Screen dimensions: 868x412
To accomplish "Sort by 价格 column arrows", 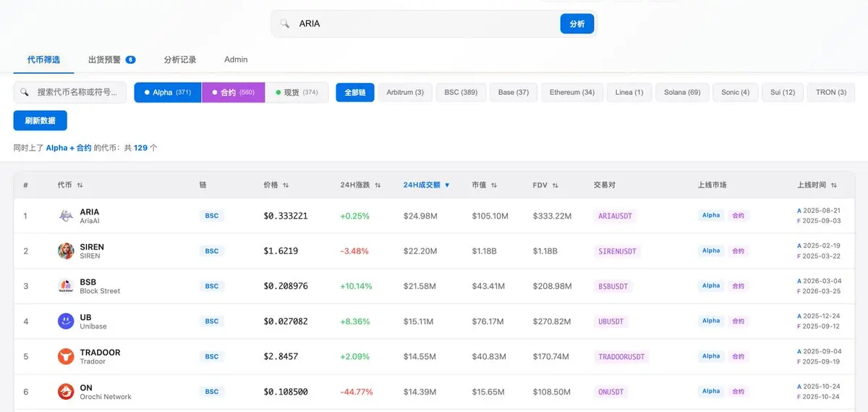I will [x=286, y=185].
